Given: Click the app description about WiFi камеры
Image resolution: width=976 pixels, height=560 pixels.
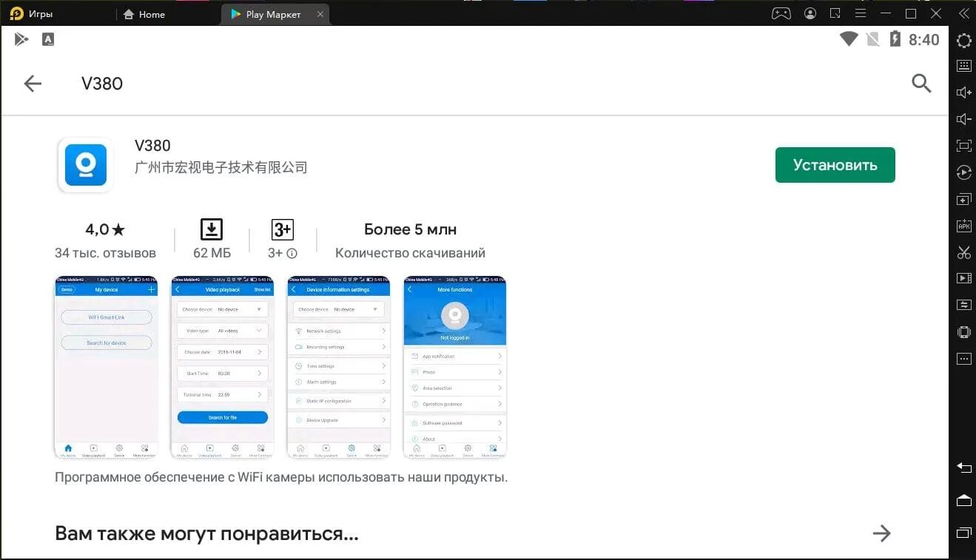Looking at the screenshot, I should pos(281,477).
